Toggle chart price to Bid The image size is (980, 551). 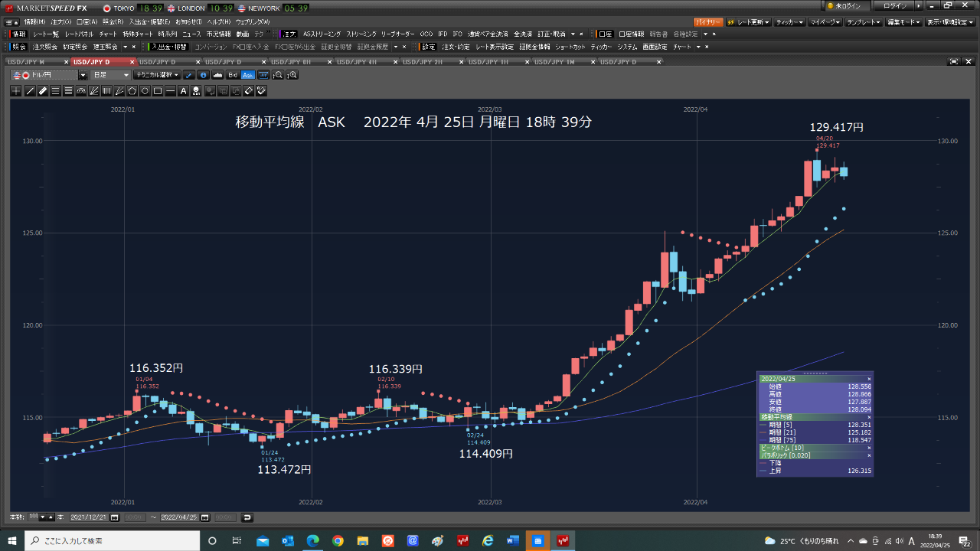point(233,75)
